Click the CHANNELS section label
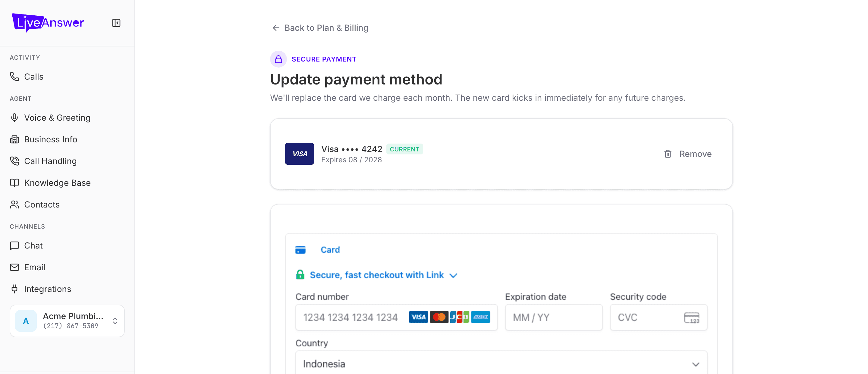This screenshot has height=374, width=868. 27,227
